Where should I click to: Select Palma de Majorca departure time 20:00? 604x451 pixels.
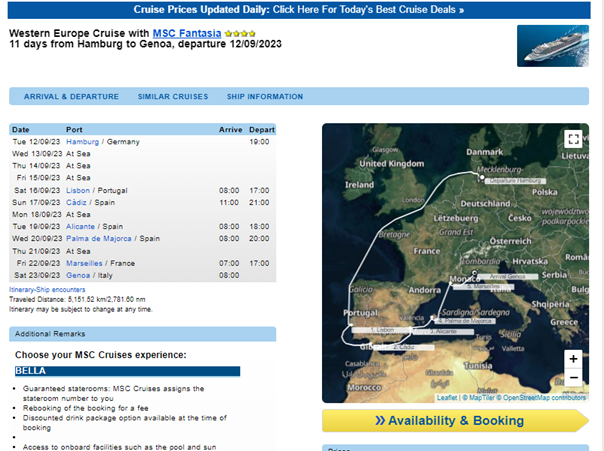click(259, 238)
